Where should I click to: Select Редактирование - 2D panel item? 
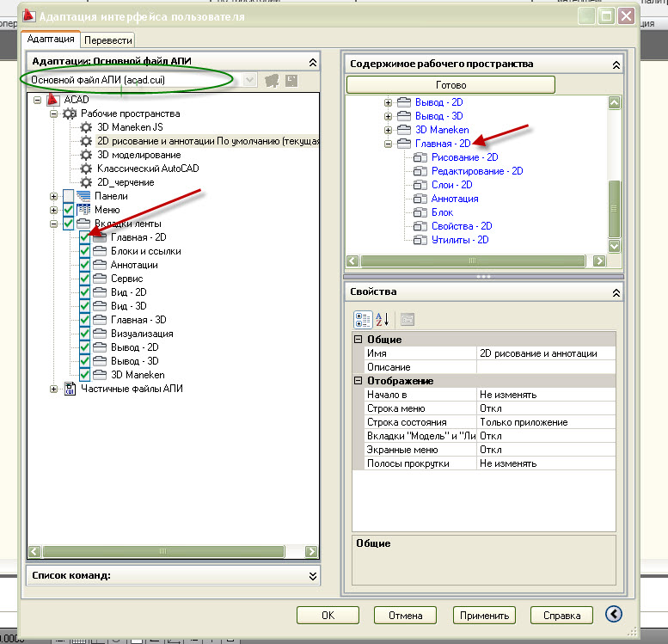pos(477,171)
